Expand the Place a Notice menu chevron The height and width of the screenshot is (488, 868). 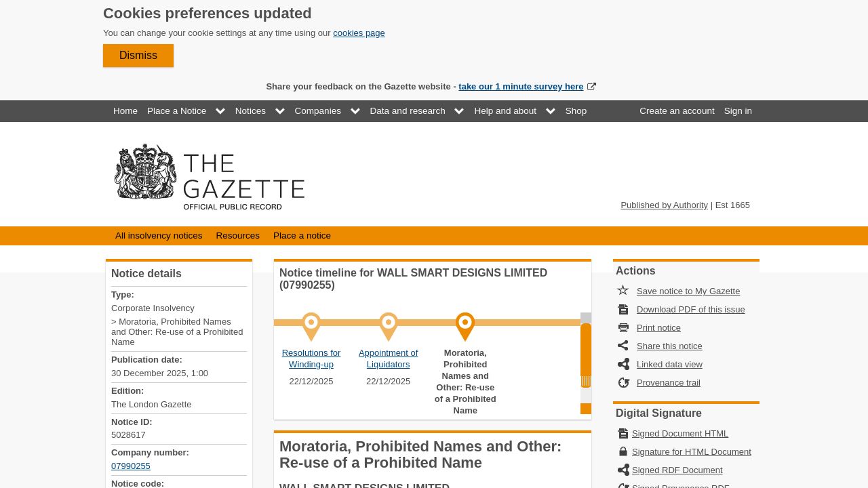[220, 111]
